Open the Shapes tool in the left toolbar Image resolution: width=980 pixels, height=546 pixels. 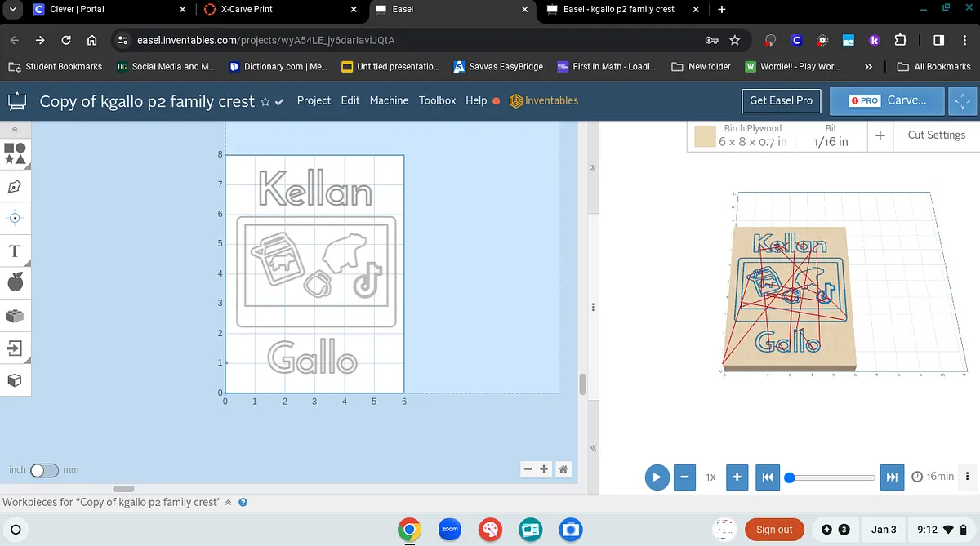pyautogui.click(x=15, y=153)
